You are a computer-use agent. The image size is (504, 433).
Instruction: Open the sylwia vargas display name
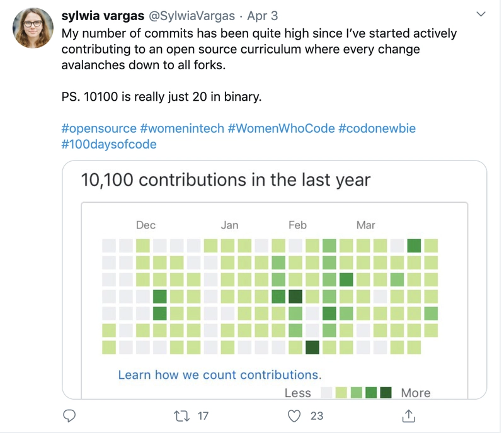(x=103, y=16)
